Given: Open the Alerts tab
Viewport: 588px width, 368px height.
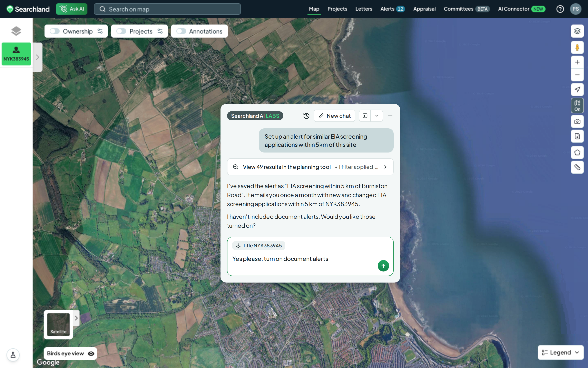Looking at the screenshot, I should [392, 9].
